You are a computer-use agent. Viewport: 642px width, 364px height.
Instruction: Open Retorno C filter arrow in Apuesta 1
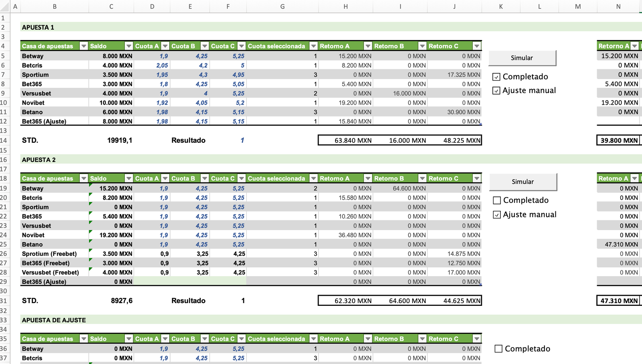point(476,46)
